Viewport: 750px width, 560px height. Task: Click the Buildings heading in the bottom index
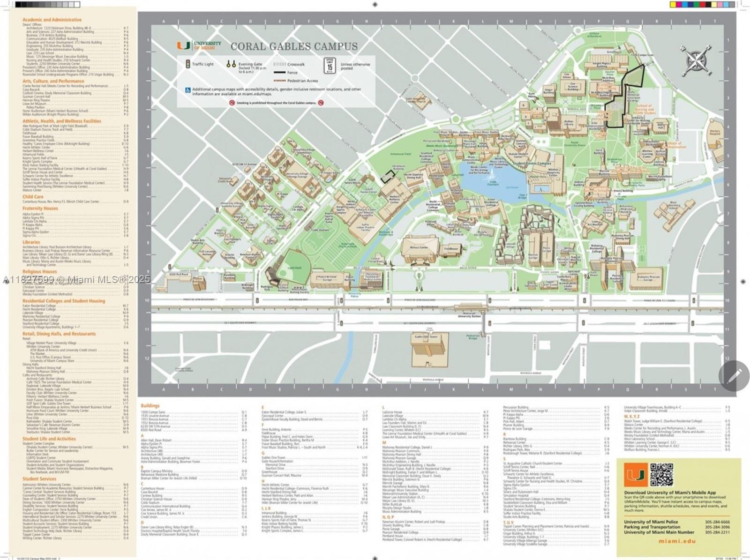(150, 406)
